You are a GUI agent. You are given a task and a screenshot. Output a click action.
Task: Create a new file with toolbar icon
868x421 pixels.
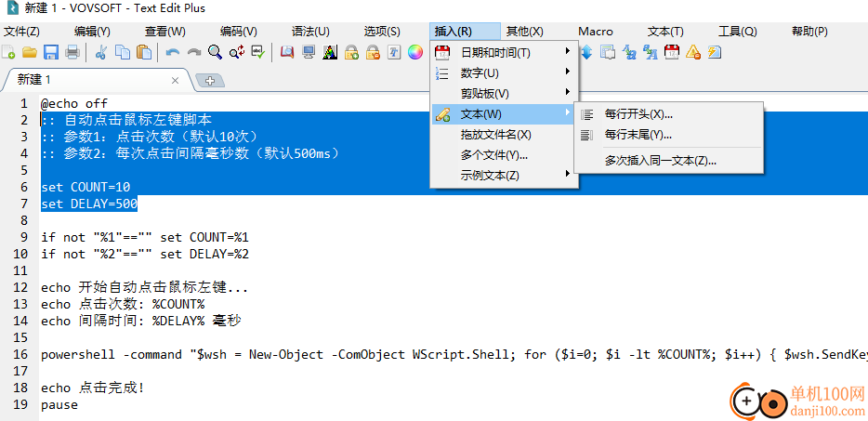click(8, 53)
